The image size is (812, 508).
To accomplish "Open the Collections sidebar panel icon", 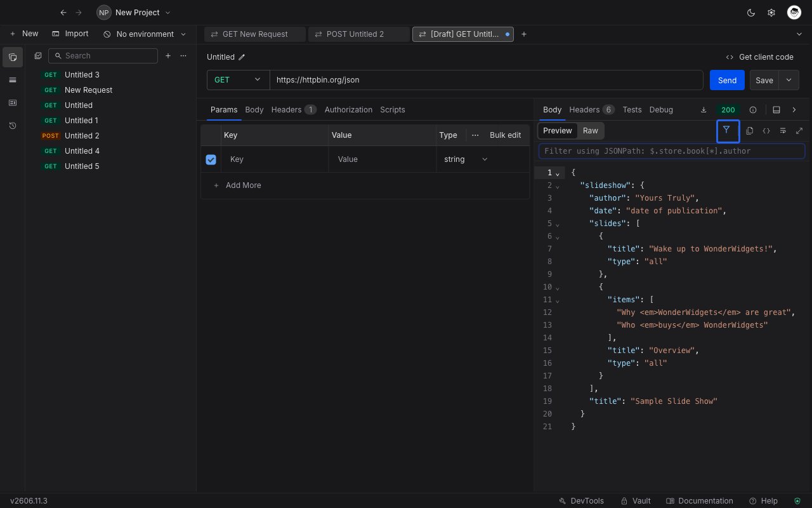I will coord(13,57).
